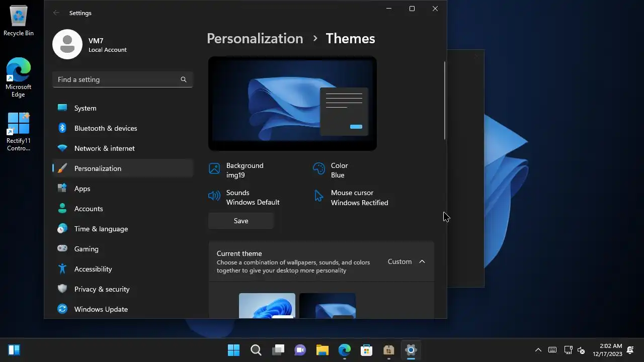
Task: Open the Color Blue setting
Action: point(331,170)
